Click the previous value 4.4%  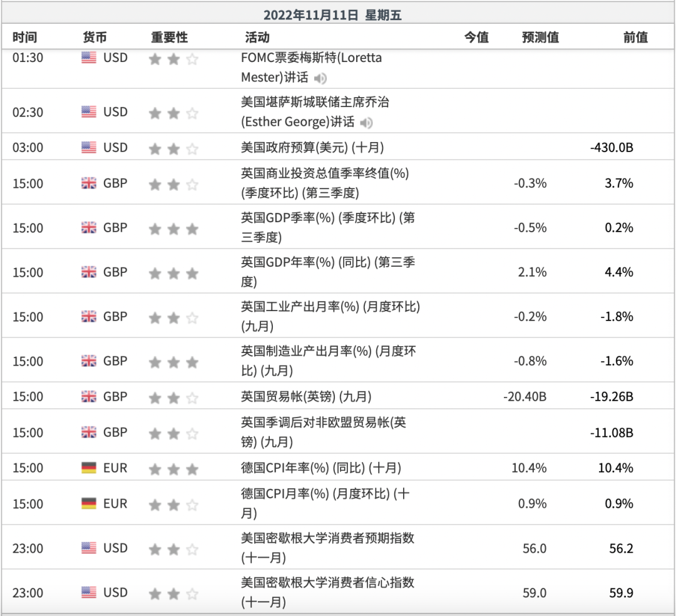[619, 272]
